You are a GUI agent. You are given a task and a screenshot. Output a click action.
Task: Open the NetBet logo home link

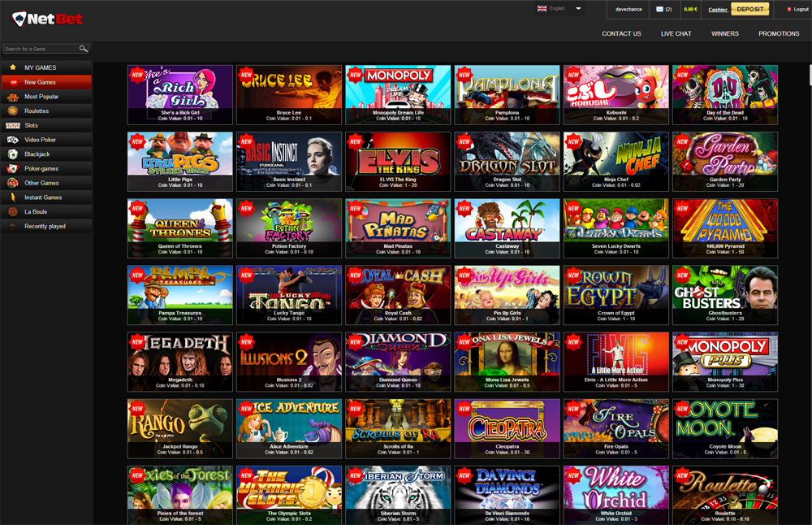pos(47,20)
